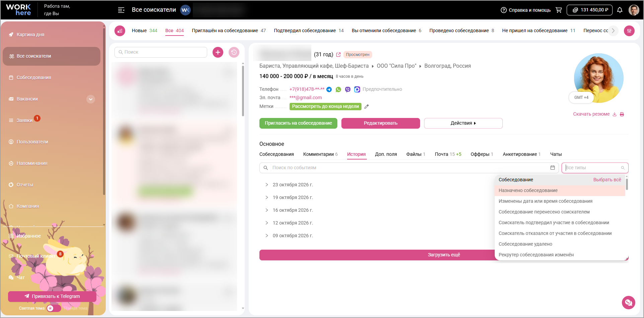Collapse the sidebar menu hamburger icon

[121, 10]
